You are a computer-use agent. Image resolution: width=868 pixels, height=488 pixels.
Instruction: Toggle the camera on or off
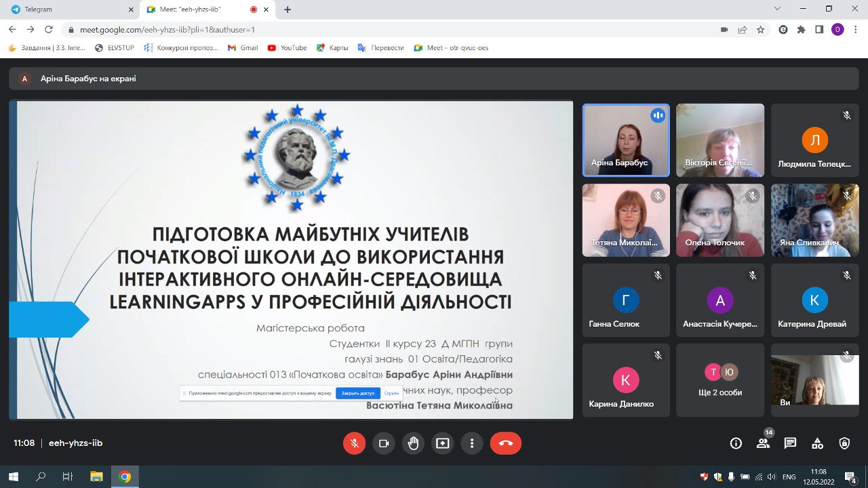point(383,443)
